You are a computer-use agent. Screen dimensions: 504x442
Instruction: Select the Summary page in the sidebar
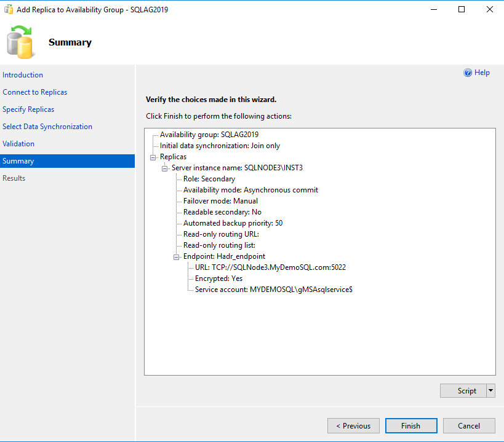click(x=18, y=161)
